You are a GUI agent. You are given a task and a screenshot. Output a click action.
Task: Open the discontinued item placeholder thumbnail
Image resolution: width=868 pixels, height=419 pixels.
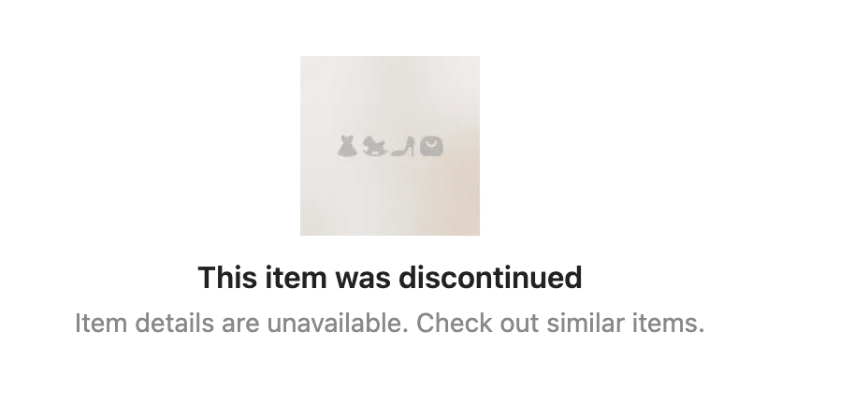coord(390,146)
